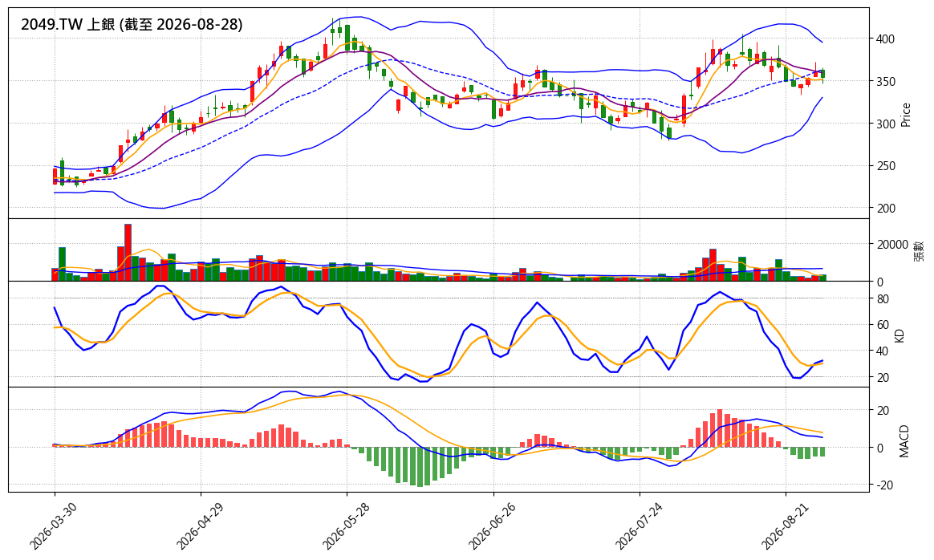Image resolution: width=934 pixels, height=560 pixels.
Task: Select the 60 tick on KD axis
Action: [883, 325]
